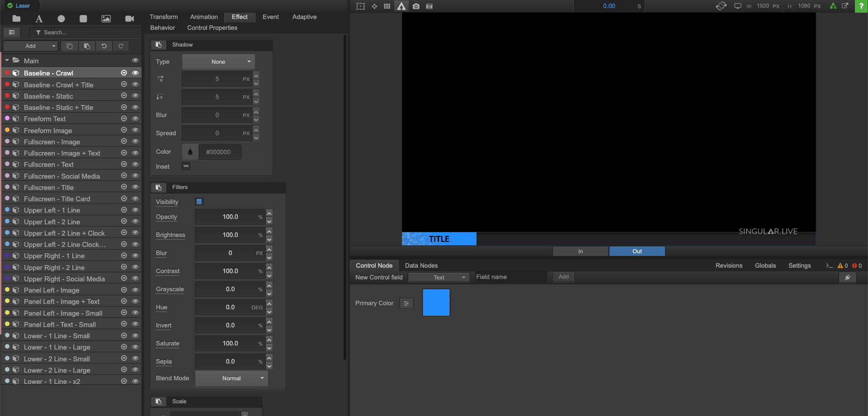Click the grid icon above the preview
868x416 pixels.
click(387, 6)
